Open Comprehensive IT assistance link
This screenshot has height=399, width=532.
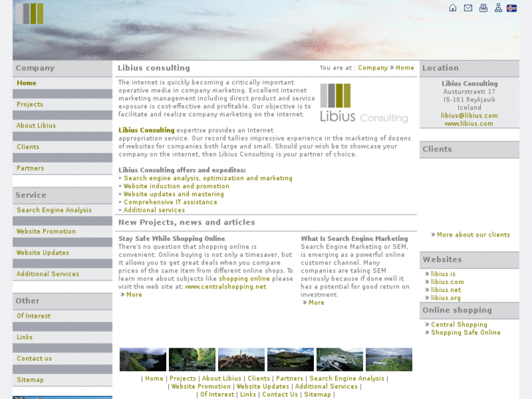tap(171, 202)
